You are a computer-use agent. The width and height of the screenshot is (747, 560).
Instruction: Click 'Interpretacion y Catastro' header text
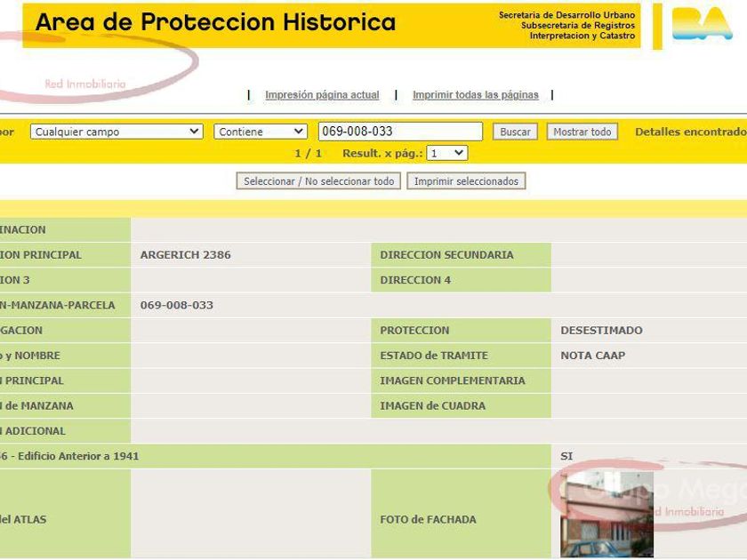[582, 36]
